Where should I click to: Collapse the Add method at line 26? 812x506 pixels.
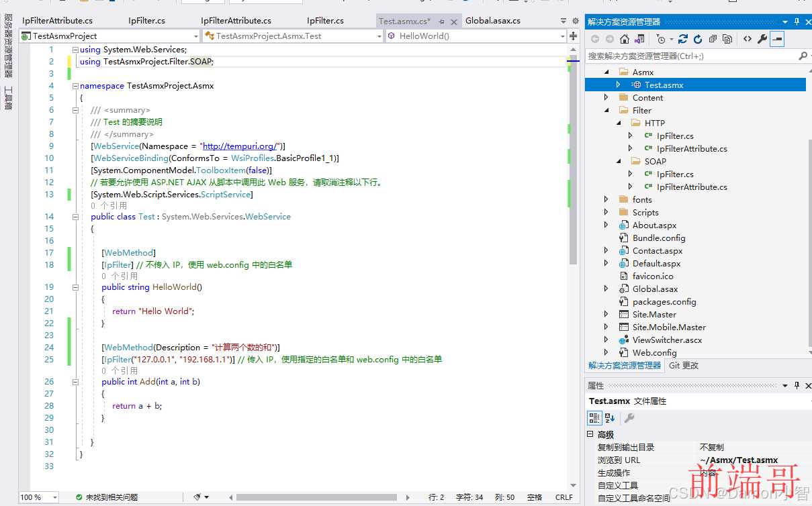[75, 382]
